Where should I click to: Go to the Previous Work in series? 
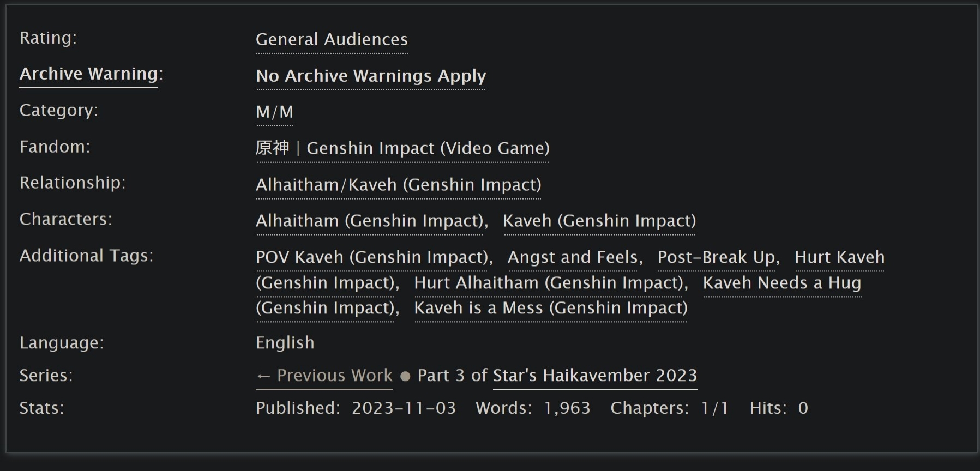[324, 376]
